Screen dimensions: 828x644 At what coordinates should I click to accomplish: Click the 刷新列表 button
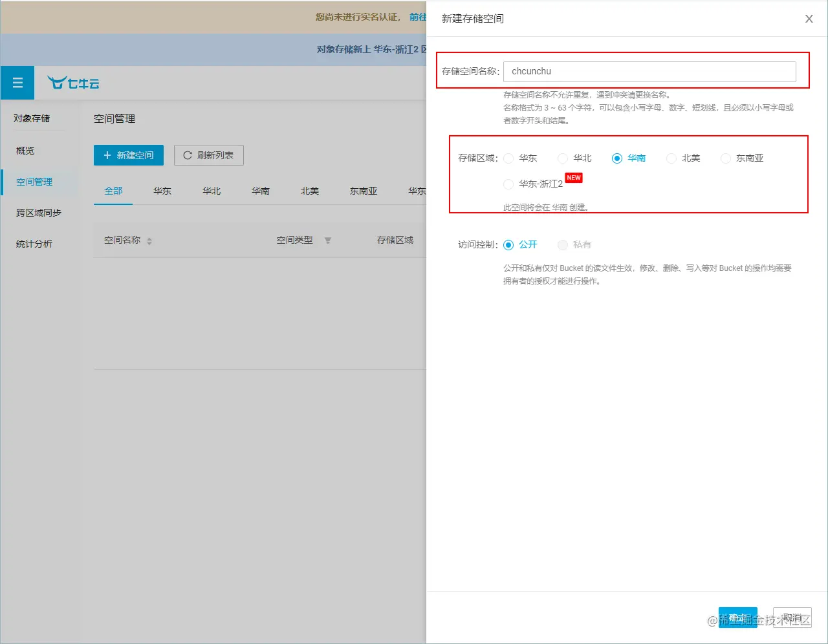[209, 155]
